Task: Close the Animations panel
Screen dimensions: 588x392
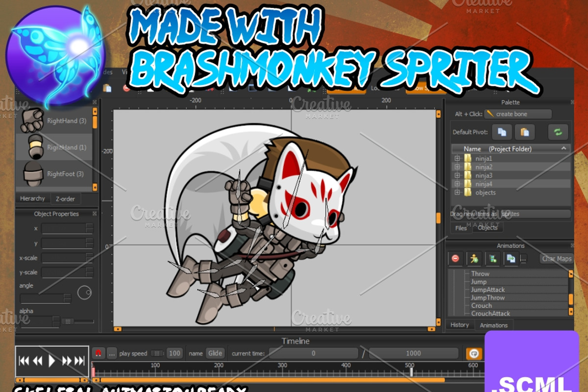Action: (572, 245)
